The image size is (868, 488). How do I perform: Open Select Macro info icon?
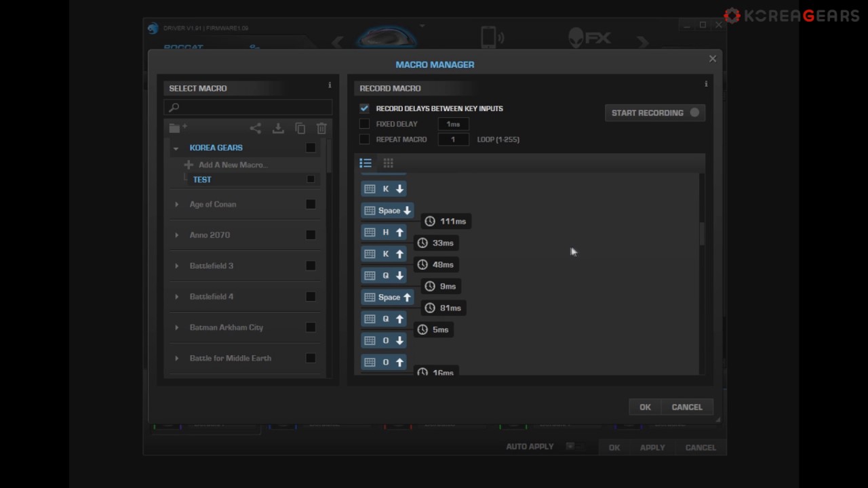pyautogui.click(x=330, y=85)
